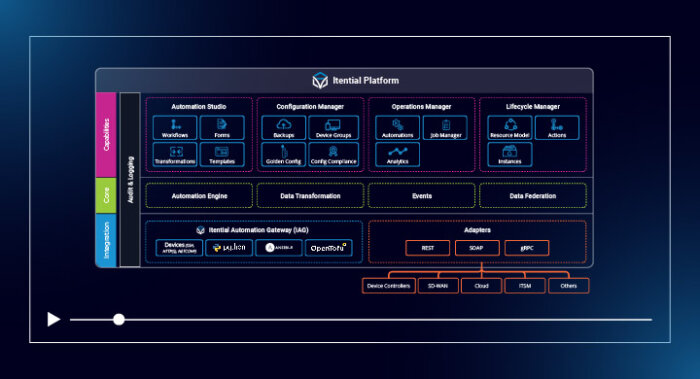Click the Job Manager tile
Image resolution: width=700 pixels, height=379 pixels.
[x=445, y=128]
